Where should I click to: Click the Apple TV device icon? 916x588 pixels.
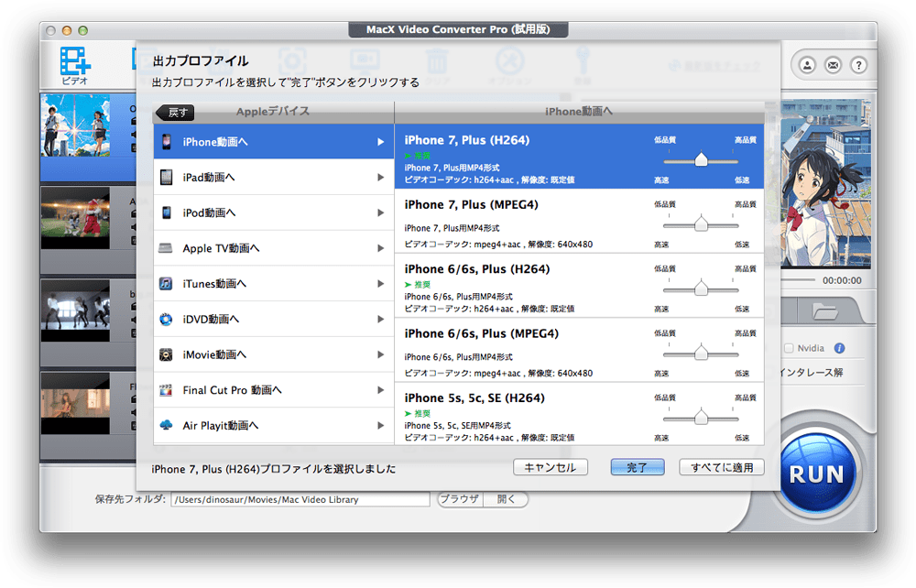[166, 248]
